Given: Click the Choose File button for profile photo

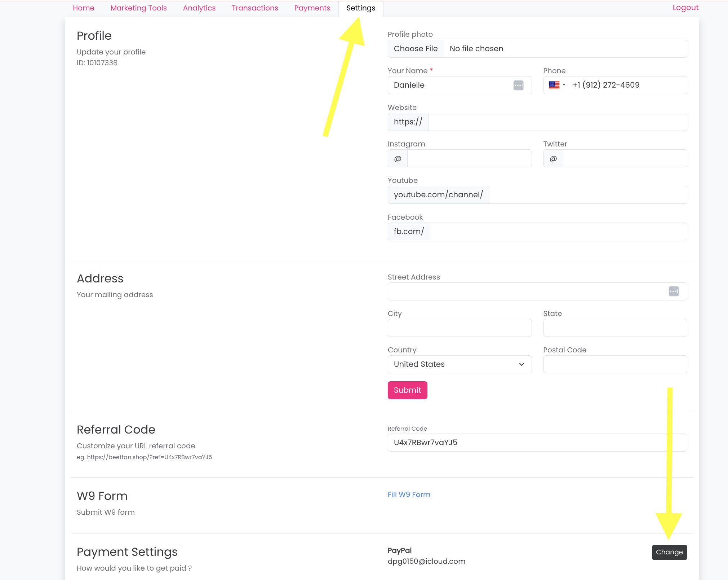Looking at the screenshot, I should tap(416, 49).
